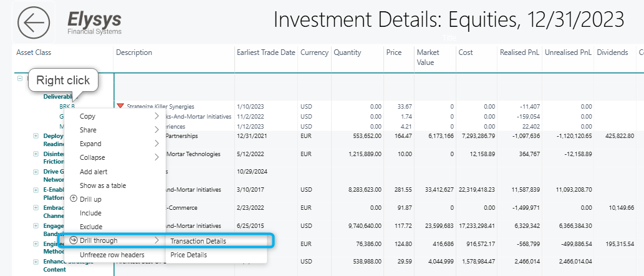Select Price Details in the submenu
The image size is (644, 276).
[x=189, y=255]
